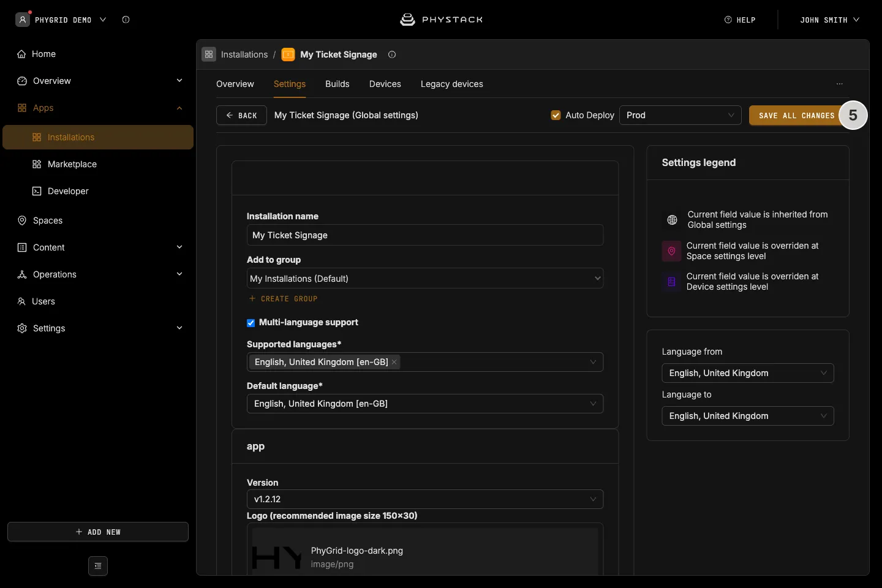
Task: Switch to the Builds tab
Action: (337, 84)
